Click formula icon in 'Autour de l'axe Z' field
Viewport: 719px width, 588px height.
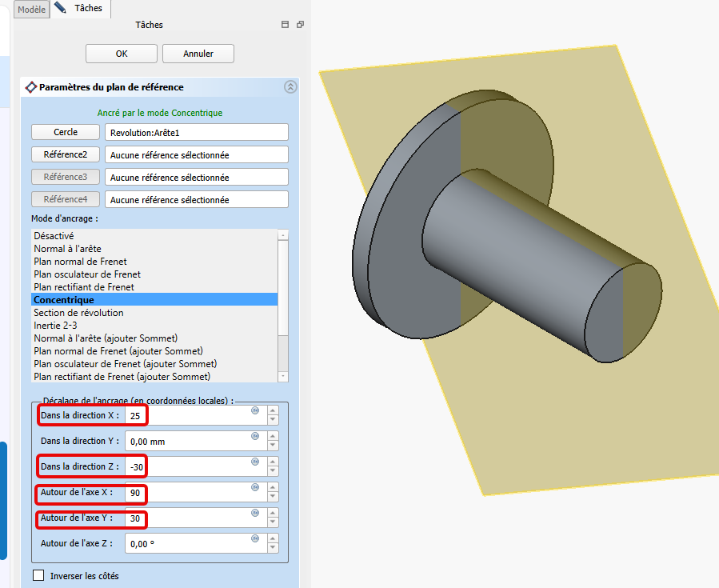pos(255,539)
